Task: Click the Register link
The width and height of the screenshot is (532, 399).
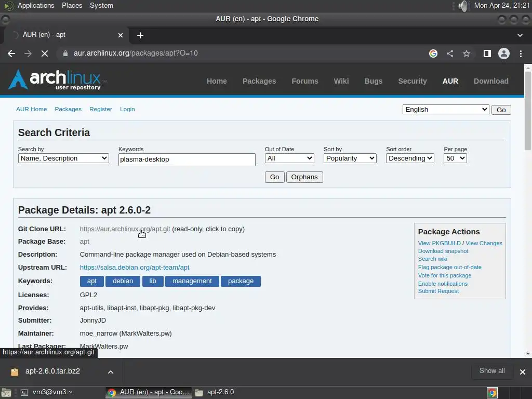Action: click(x=101, y=109)
